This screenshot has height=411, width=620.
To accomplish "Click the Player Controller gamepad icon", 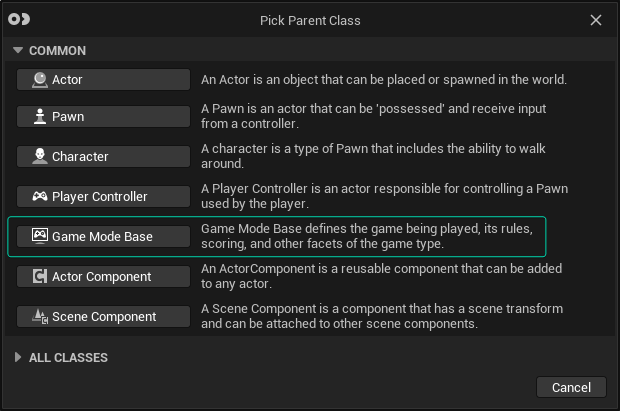I will click(40, 197).
